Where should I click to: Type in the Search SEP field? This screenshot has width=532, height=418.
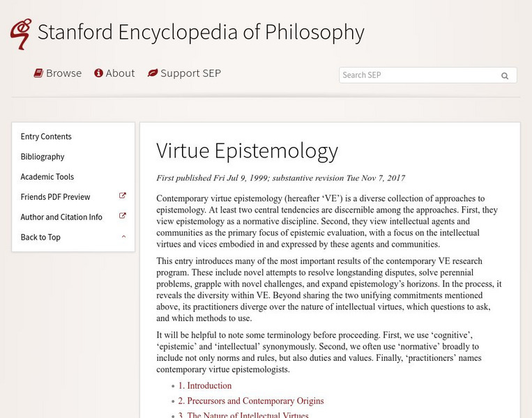tap(418, 75)
